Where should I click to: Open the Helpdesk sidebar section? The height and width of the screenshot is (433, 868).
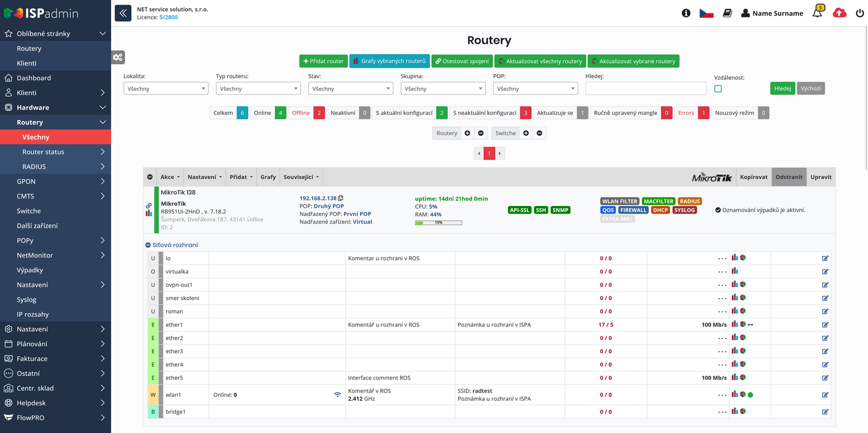[56, 403]
